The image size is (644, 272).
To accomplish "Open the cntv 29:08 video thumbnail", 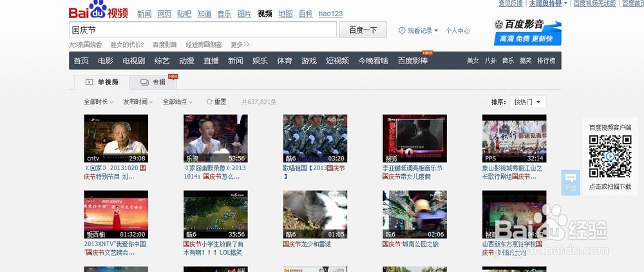I will click(x=116, y=139).
